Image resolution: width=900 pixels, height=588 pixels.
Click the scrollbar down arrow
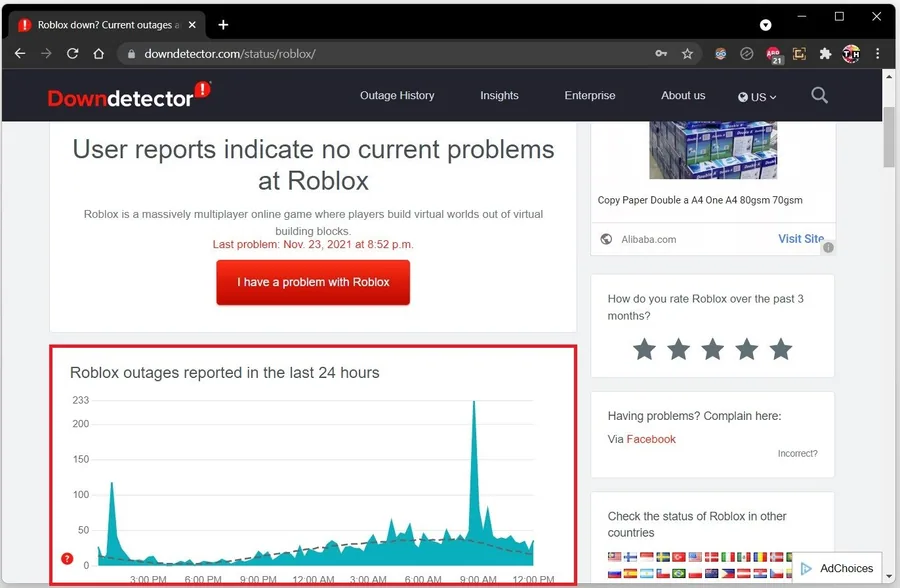(889, 576)
